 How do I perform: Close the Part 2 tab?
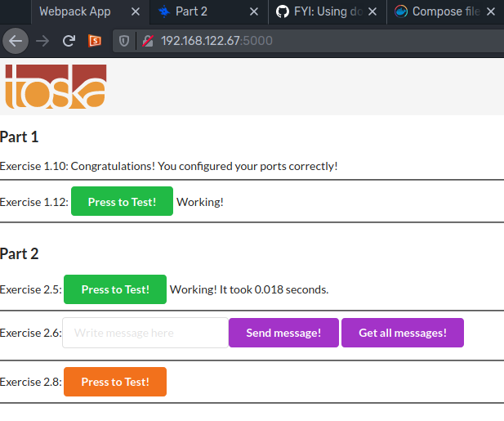(253, 11)
